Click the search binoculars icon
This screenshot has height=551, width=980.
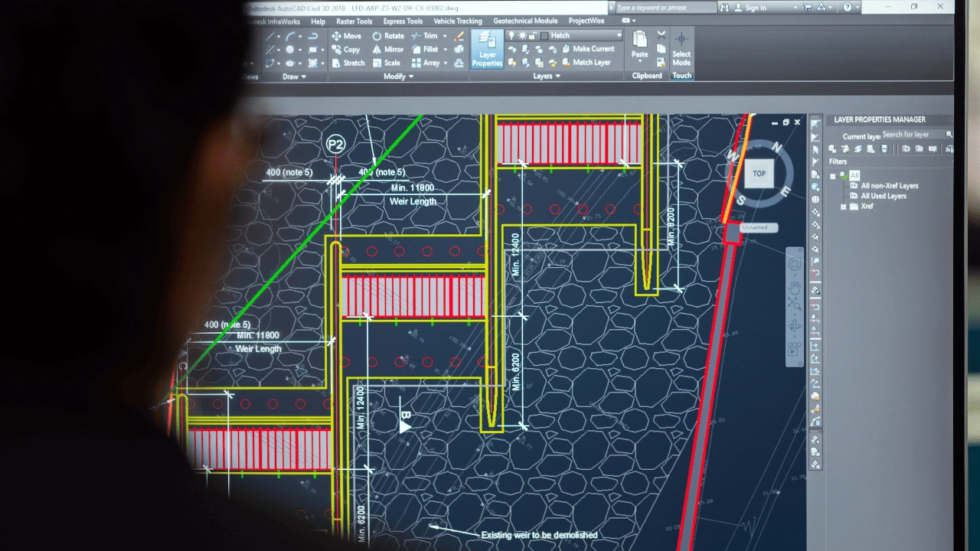724,8
